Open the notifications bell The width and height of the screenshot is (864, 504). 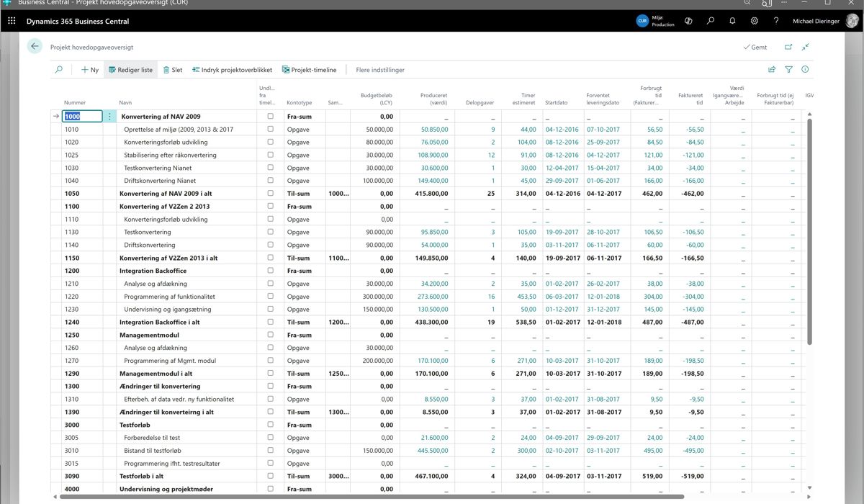pos(732,21)
